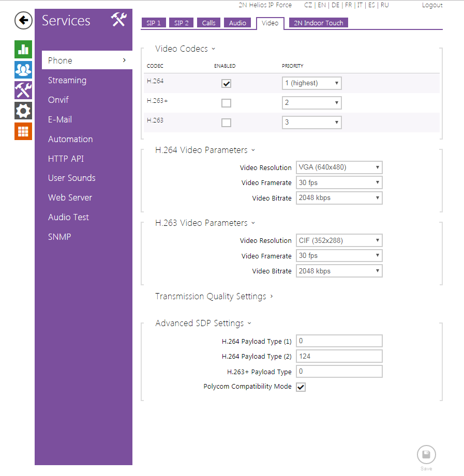464x476 pixels.
Task: Open the 2N Indoor Touch tab
Action: 318,23
